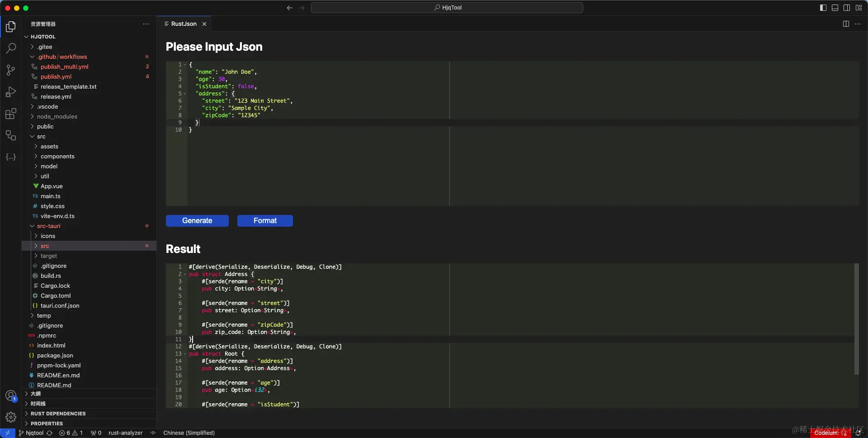Click the Generate button

197,220
